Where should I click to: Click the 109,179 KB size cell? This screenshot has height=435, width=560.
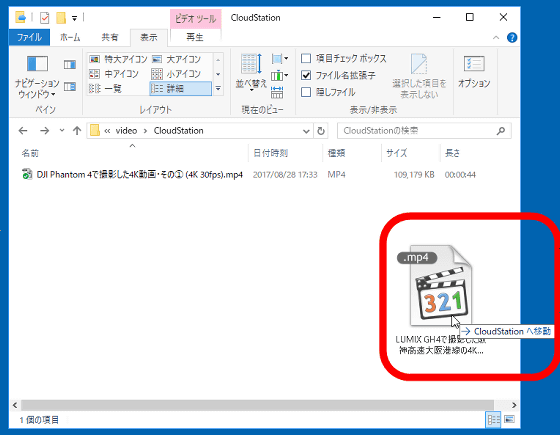[414, 175]
